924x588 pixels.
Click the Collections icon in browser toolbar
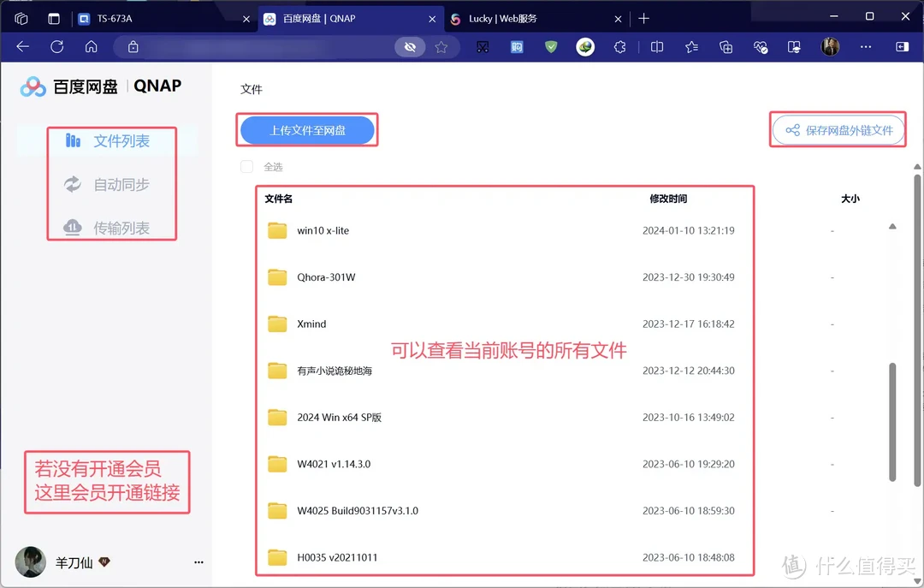click(726, 47)
